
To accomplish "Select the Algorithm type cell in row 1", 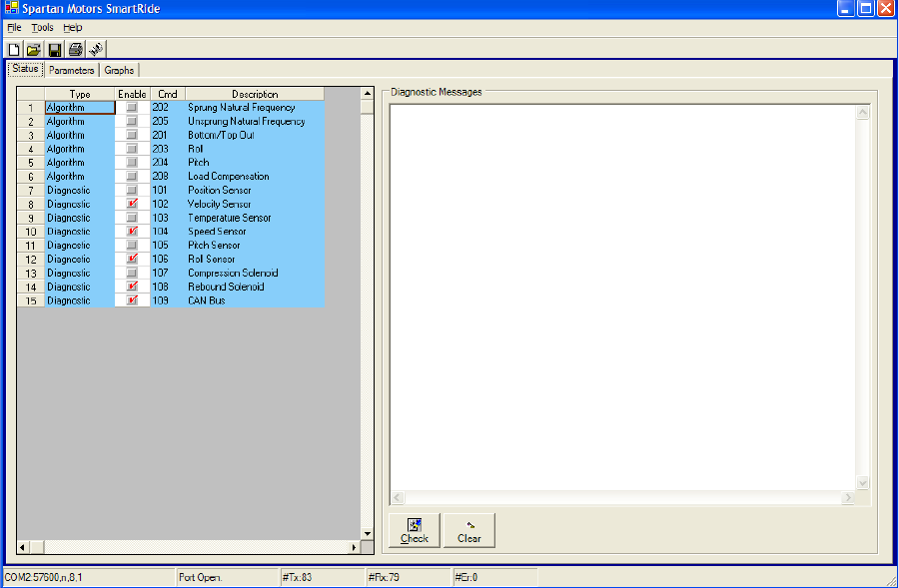I will click(x=80, y=107).
